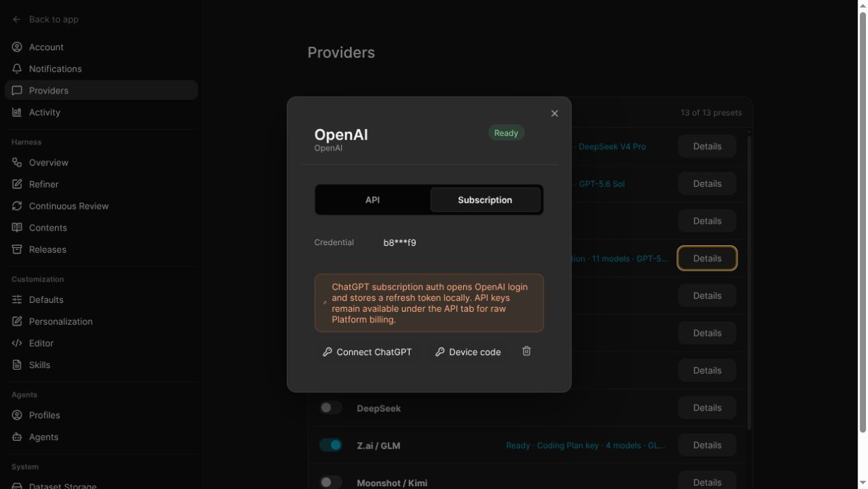Close the OpenAI dialog with X
This screenshot has height=489, width=868.
pos(554,113)
